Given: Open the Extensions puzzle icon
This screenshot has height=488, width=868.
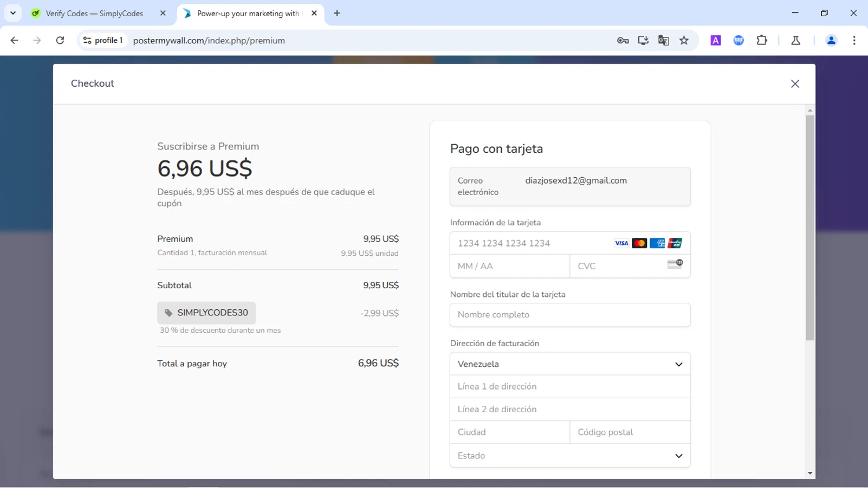Looking at the screenshot, I should point(762,41).
